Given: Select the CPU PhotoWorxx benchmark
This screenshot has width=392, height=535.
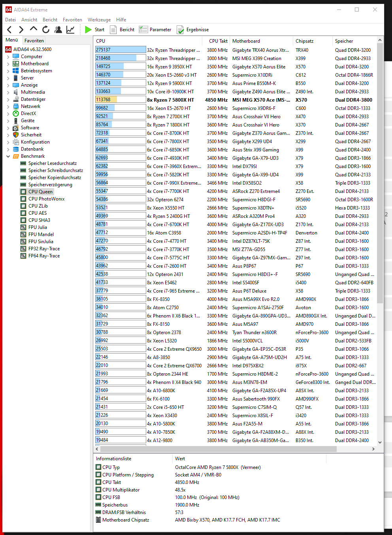Looking at the screenshot, I should pos(46,199).
